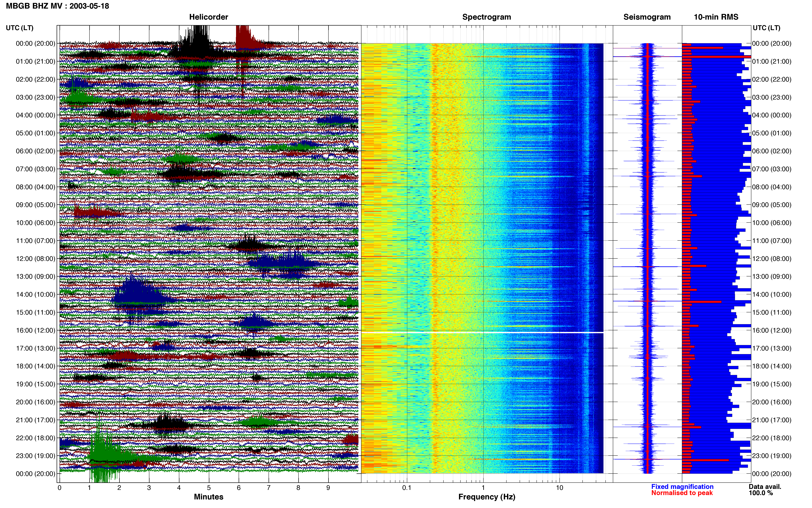Click right time label '05:00 (01:00)'
The image size is (812, 508).
pos(772,133)
